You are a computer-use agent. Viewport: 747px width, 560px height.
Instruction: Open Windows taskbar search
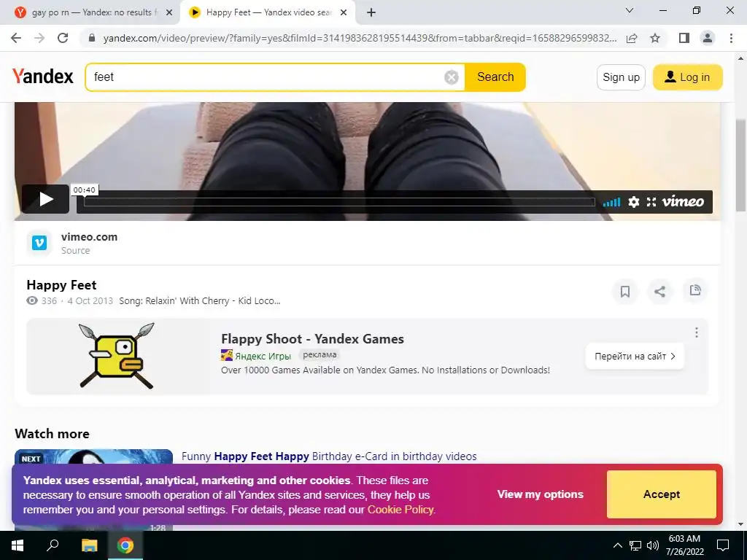[53, 545]
